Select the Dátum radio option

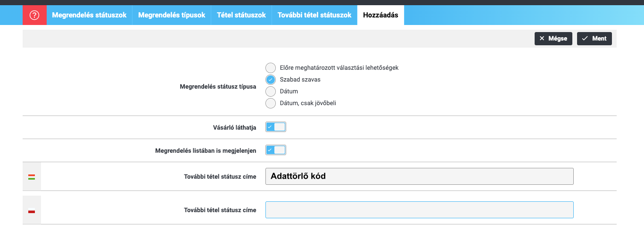click(x=271, y=91)
